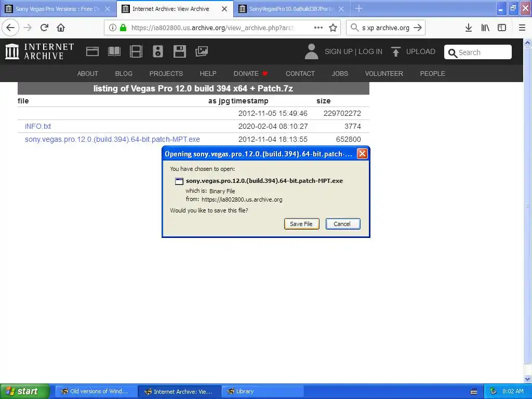The image size is (532, 399).
Task: Open the JOBS menu item
Action: coord(340,74)
